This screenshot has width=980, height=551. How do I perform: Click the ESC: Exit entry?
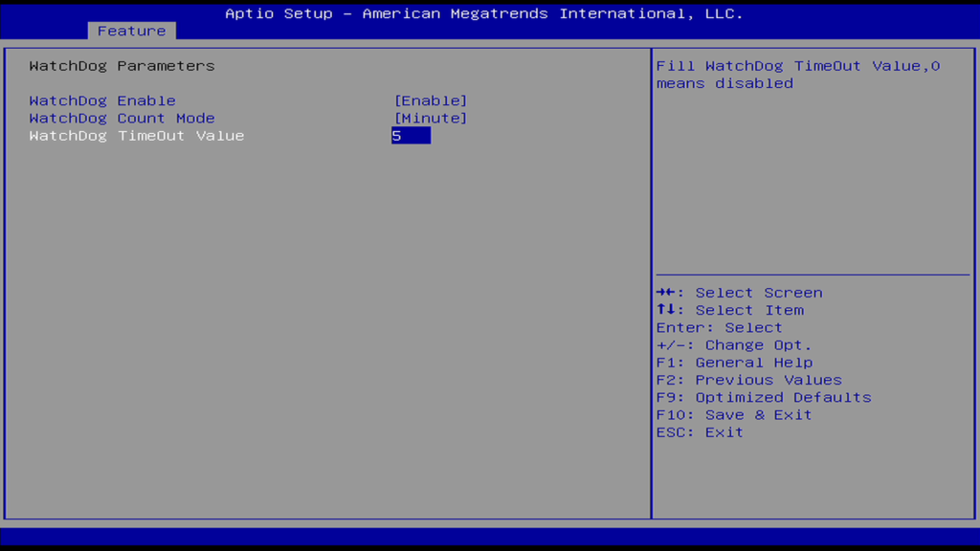click(x=699, y=432)
